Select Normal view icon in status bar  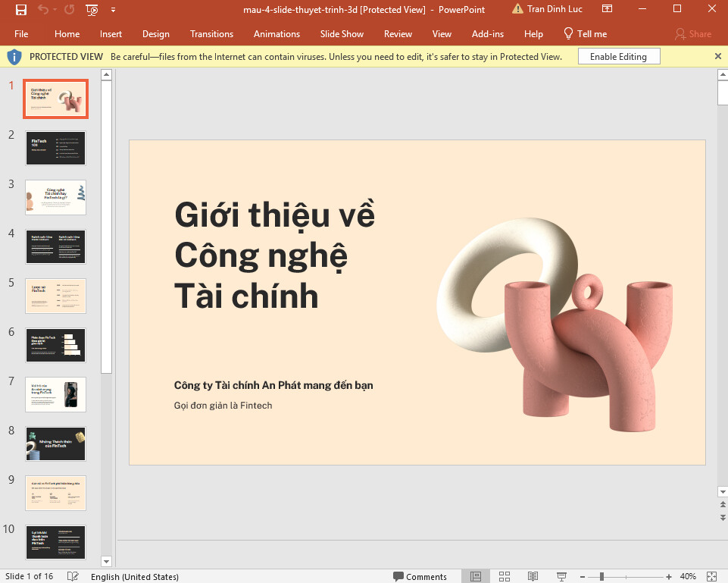click(x=476, y=576)
